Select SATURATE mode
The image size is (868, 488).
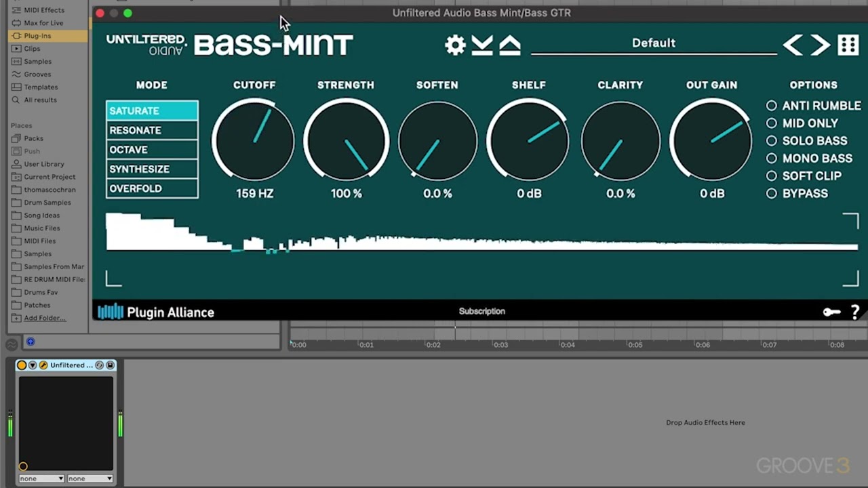coord(152,110)
